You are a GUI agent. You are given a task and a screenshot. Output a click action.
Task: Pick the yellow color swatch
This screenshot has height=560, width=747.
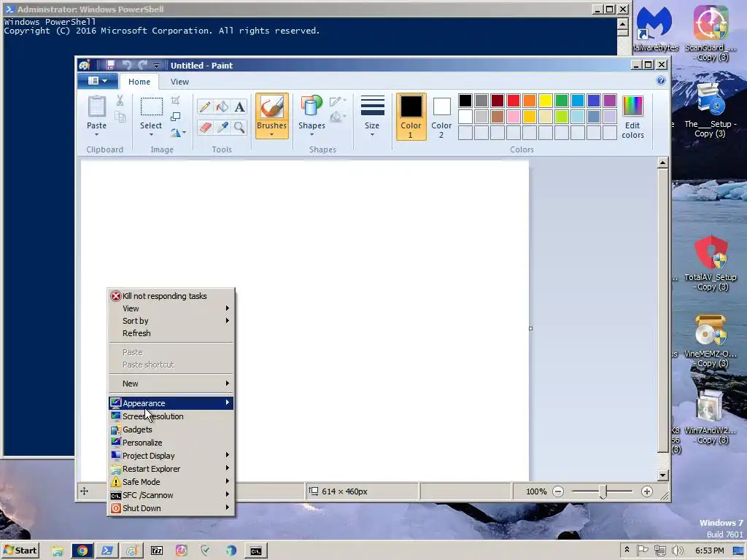546,101
